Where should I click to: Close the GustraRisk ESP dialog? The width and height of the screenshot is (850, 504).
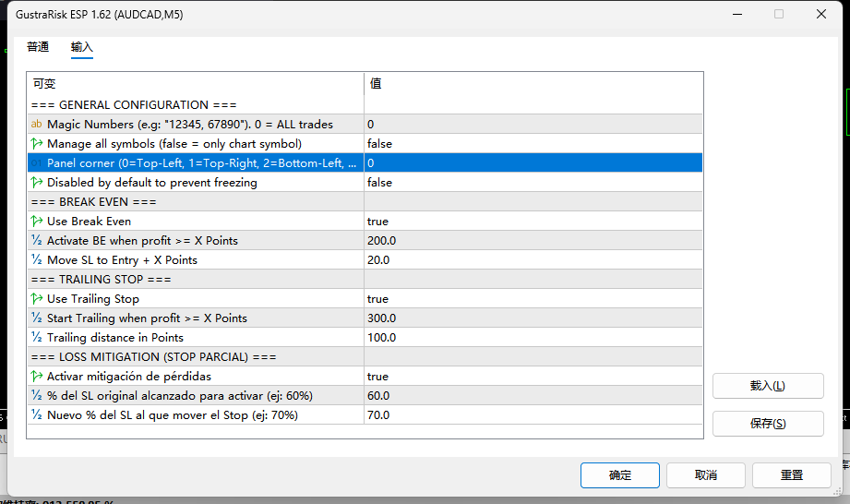(821, 14)
